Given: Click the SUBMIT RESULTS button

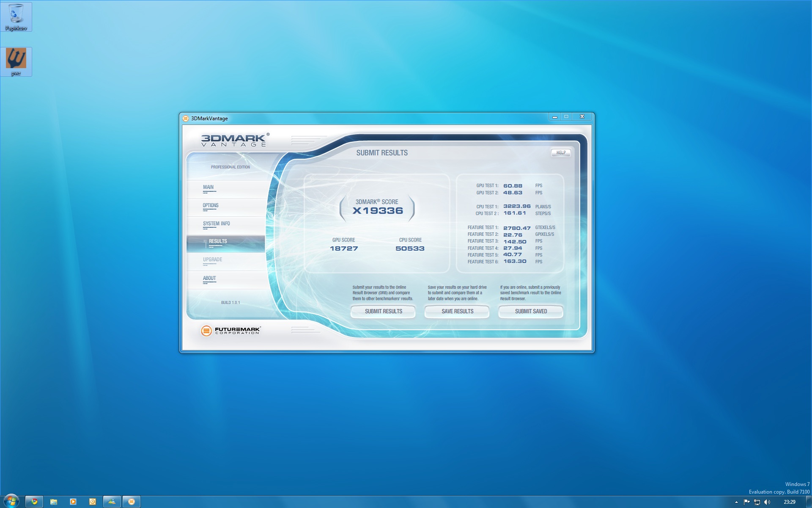Looking at the screenshot, I should 383,312.
